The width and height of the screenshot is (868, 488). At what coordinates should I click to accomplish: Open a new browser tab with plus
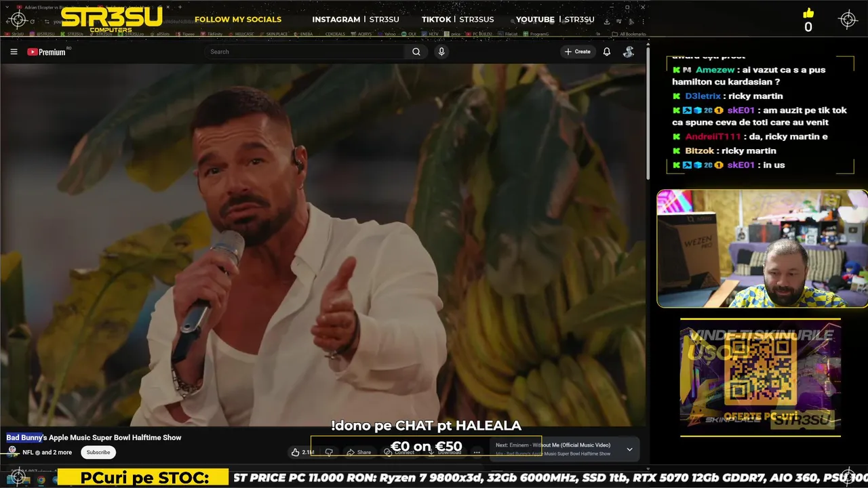tap(180, 7)
